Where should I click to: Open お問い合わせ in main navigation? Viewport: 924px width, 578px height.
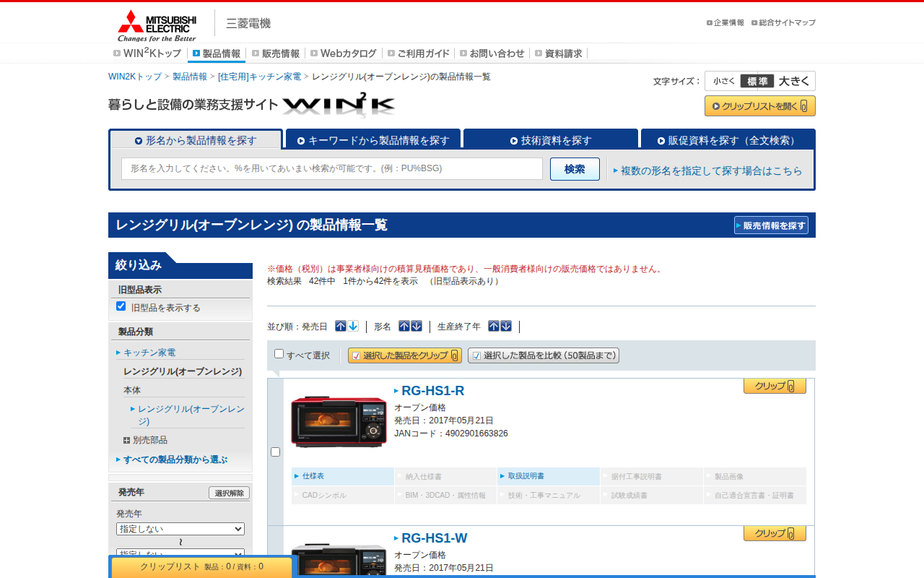tap(492, 53)
